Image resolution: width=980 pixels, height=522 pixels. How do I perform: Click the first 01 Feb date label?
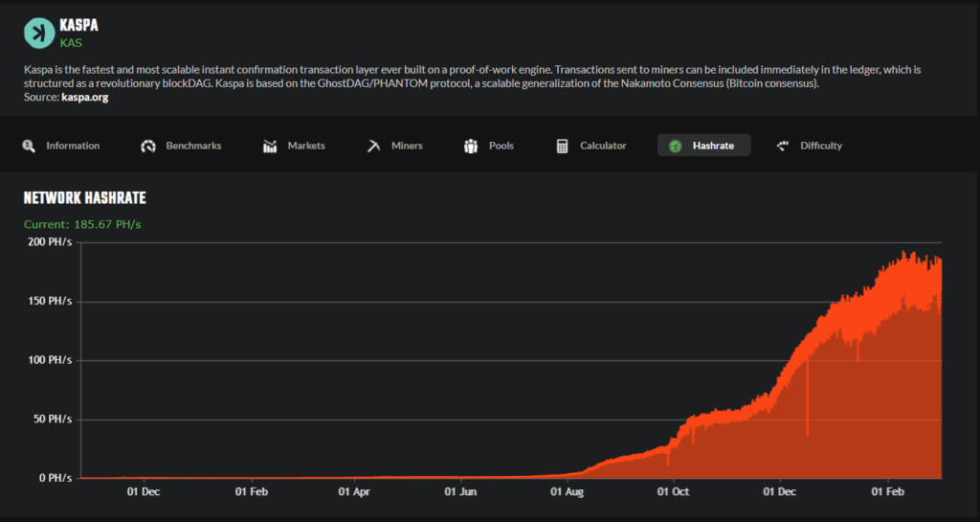252,492
